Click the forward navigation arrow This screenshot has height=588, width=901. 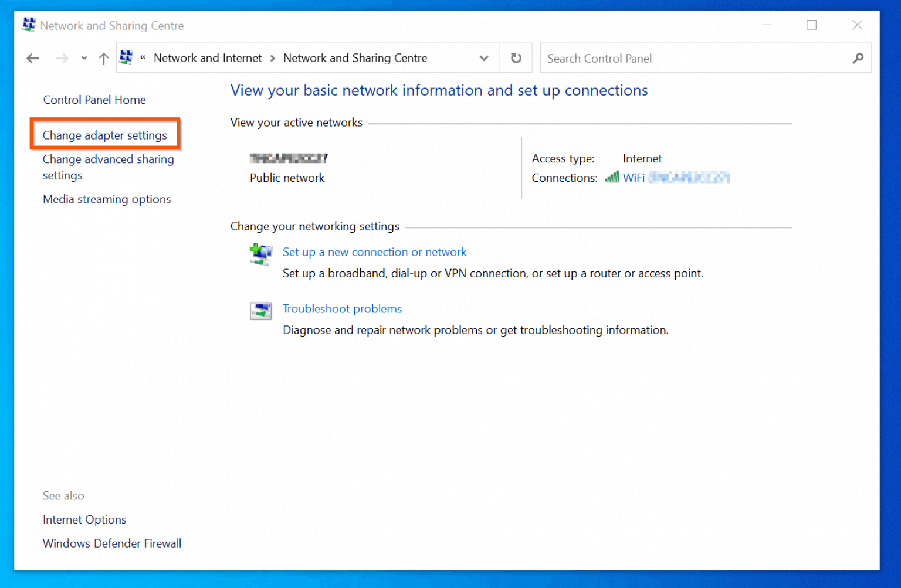(62, 58)
